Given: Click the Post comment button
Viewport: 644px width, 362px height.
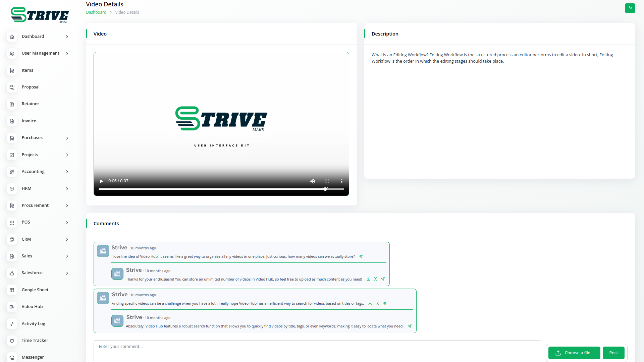Looking at the screenshot, I should coord(613,353).
